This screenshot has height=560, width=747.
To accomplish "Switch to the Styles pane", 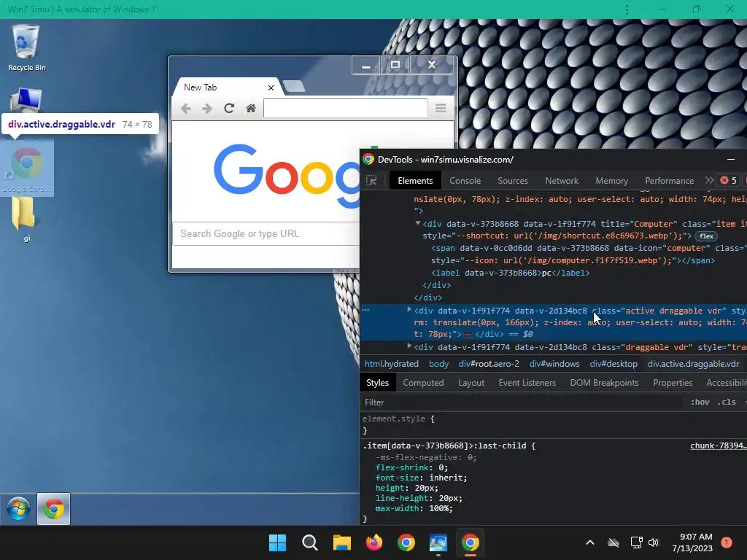I will (377, 383).
